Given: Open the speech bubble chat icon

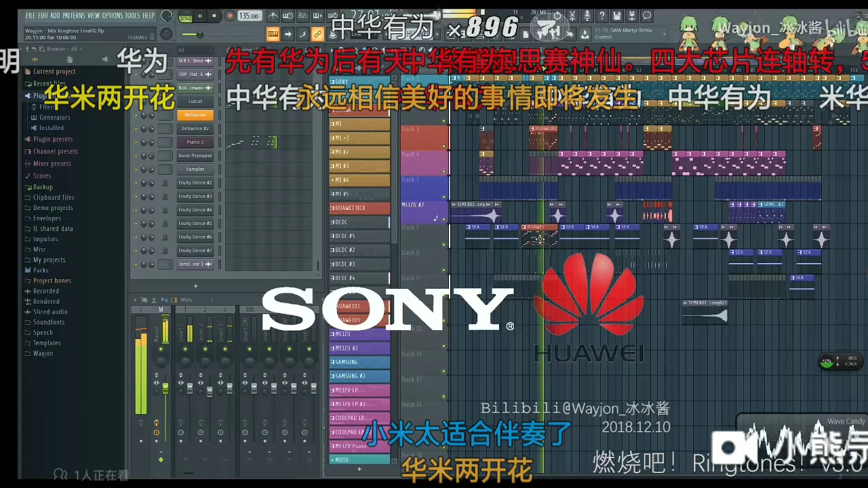Looking at the screenshot, I should (646, 15).
